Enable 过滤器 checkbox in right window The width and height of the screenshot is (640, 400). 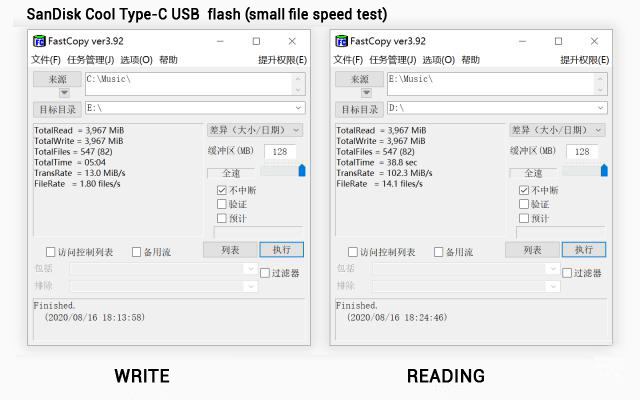click(x=567, y=273)
